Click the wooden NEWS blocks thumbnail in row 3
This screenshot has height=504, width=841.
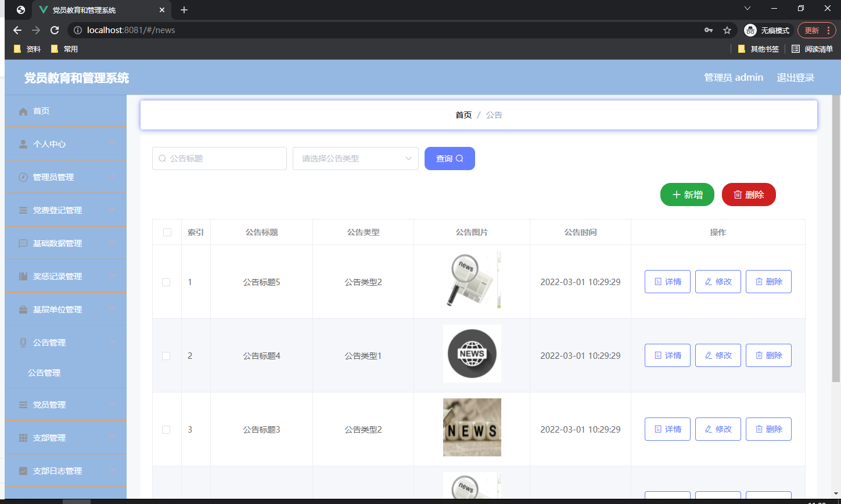coord(472,427)
